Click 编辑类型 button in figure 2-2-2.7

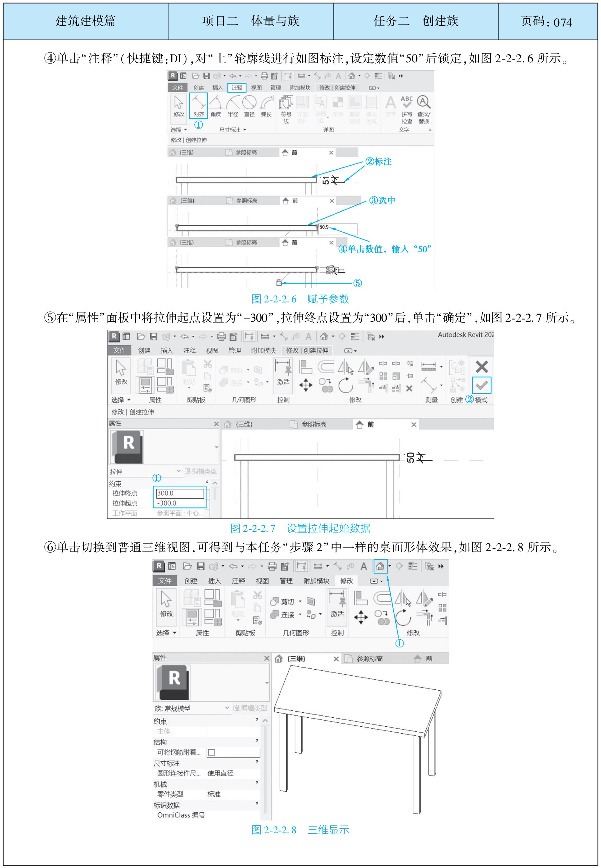click(201, 471)
